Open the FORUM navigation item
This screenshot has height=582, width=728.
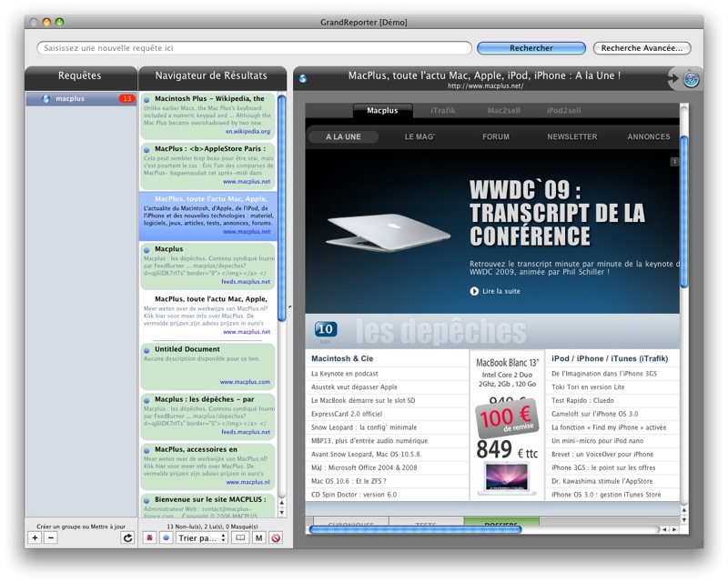coord(496,137)
